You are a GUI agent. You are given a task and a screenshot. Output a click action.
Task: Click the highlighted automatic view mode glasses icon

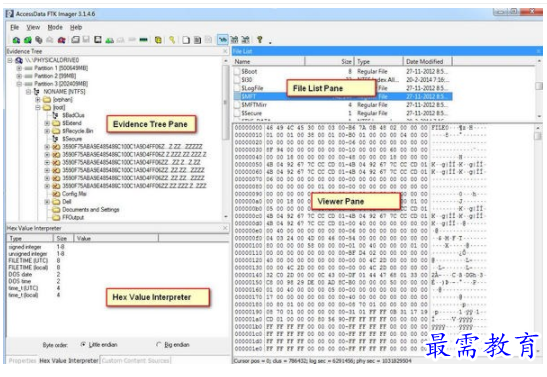pos(223,40)
